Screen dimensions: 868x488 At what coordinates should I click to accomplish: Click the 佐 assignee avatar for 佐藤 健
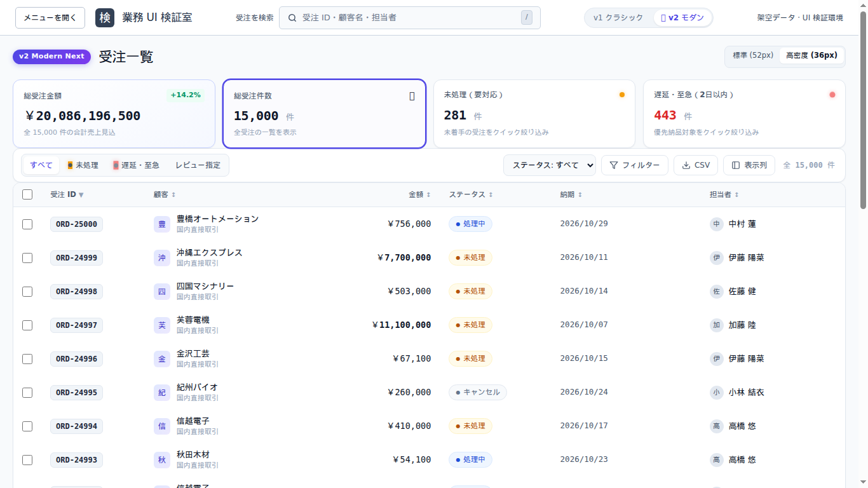point(717,292)
